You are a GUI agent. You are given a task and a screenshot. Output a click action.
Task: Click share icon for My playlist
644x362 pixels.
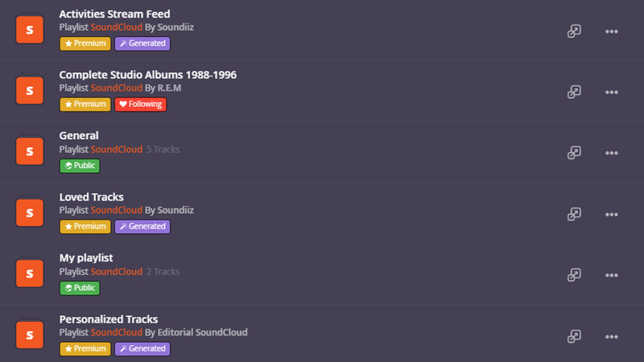pos(574,275)
